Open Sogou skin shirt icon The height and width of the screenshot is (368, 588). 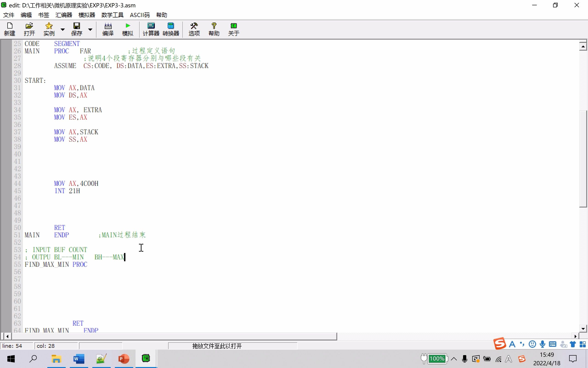(573, 344)
